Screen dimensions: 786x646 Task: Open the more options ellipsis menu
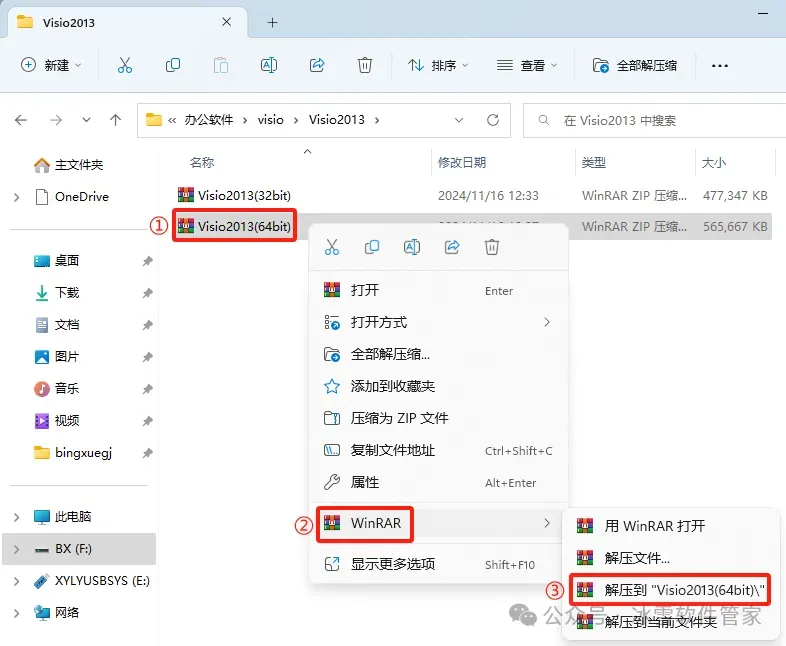719,66
